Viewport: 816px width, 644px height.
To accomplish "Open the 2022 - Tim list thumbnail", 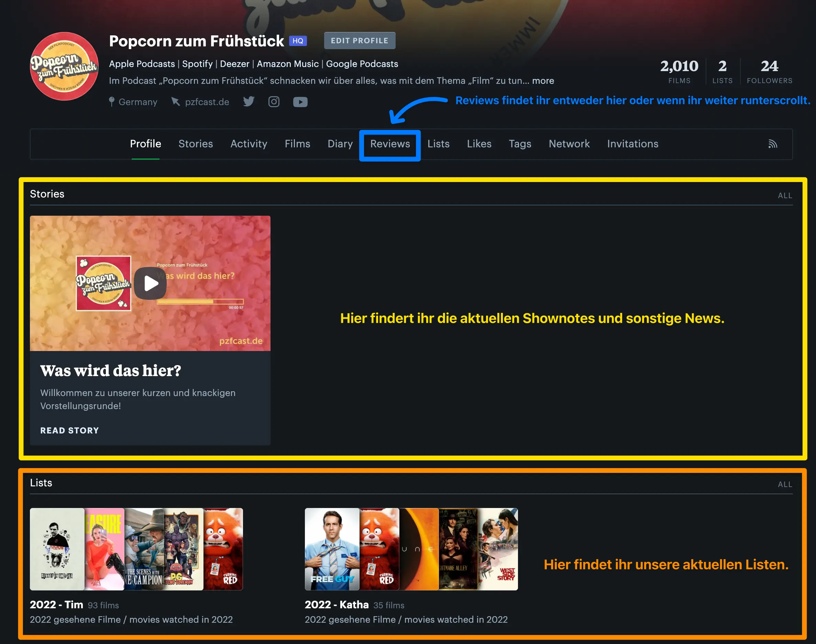I will (x=136, y=549).
